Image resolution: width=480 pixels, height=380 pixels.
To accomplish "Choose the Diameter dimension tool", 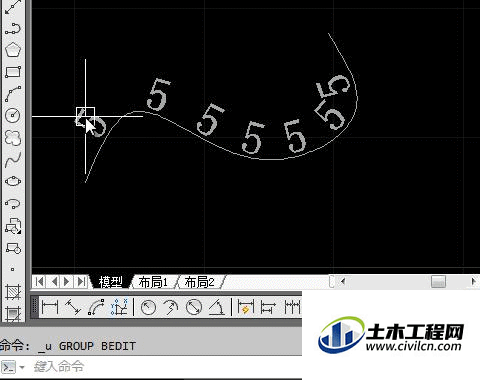I will pyautogui.click(x=194, y=307).
